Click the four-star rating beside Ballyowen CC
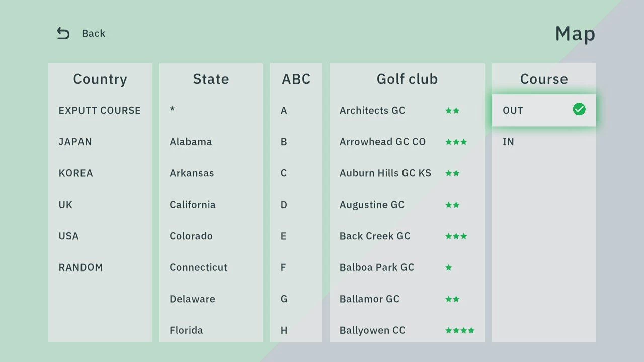644x362 pixels. coord(459,330)
